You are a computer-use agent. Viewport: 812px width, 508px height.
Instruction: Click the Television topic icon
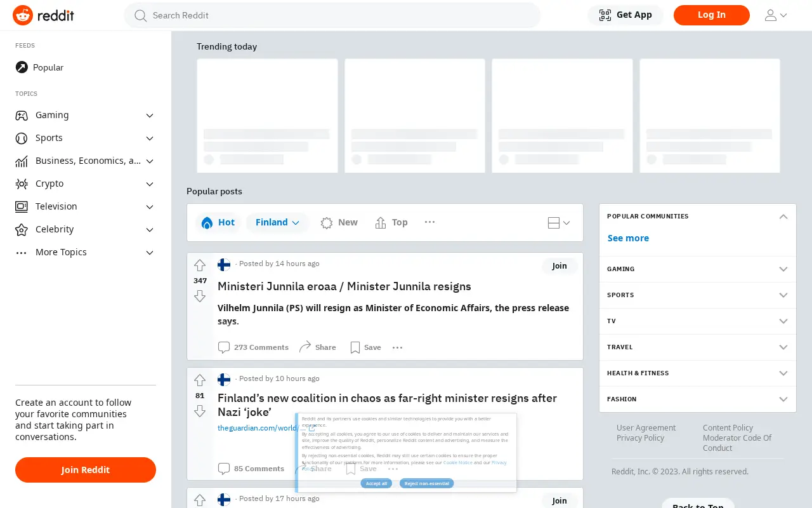22,207
